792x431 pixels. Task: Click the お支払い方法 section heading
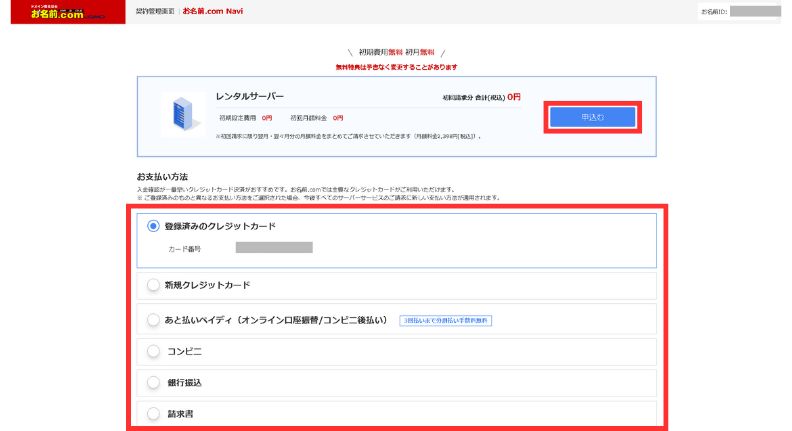[x=162, y=176]
